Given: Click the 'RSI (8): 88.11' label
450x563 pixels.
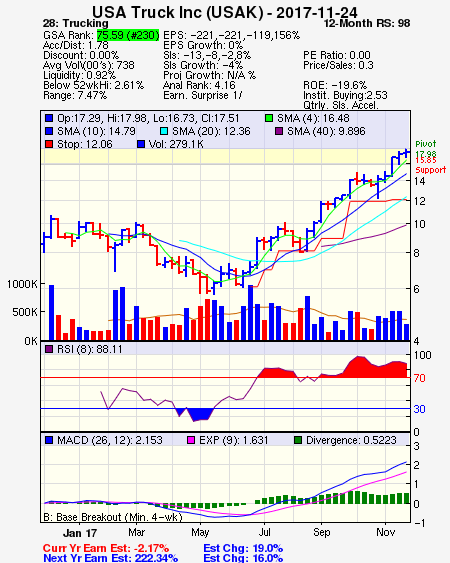Looking at the screenshot, I should (x=89, y=349).
